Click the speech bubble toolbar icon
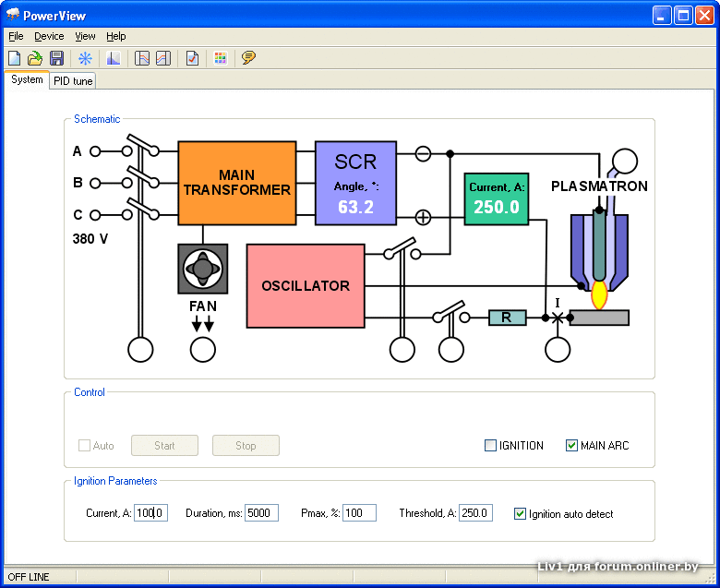 [x=248, y=58]
